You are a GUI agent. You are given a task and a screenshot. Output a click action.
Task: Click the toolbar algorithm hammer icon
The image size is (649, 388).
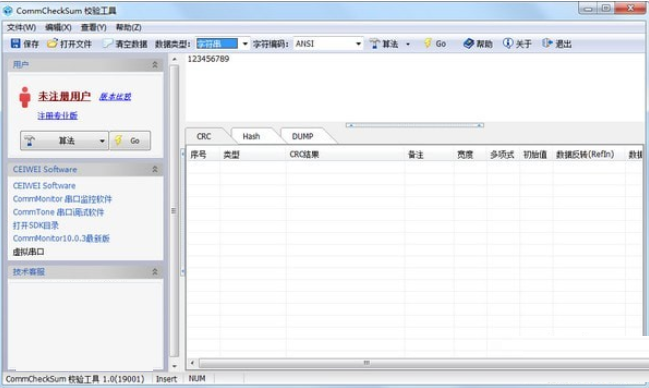pyautogui.click(x=374, y=43)
